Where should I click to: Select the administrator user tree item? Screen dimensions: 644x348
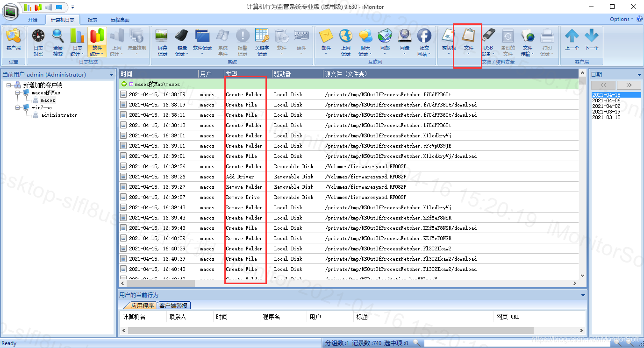point(59,115)
